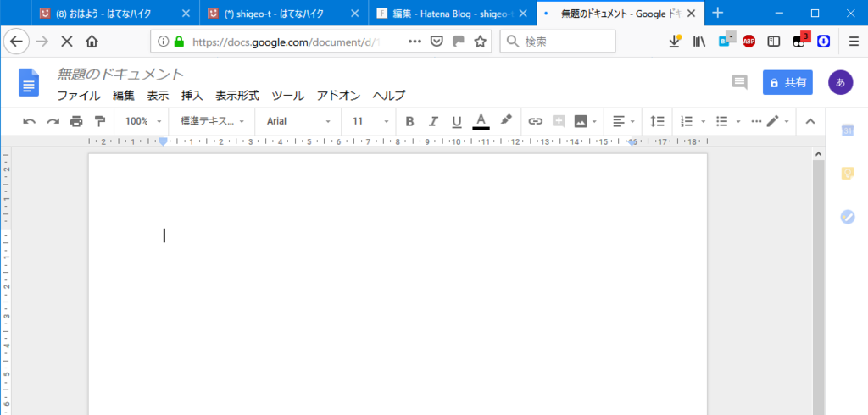The image size is (868, 415).
Task: Open line spacing options
Action: click(657, 121)
